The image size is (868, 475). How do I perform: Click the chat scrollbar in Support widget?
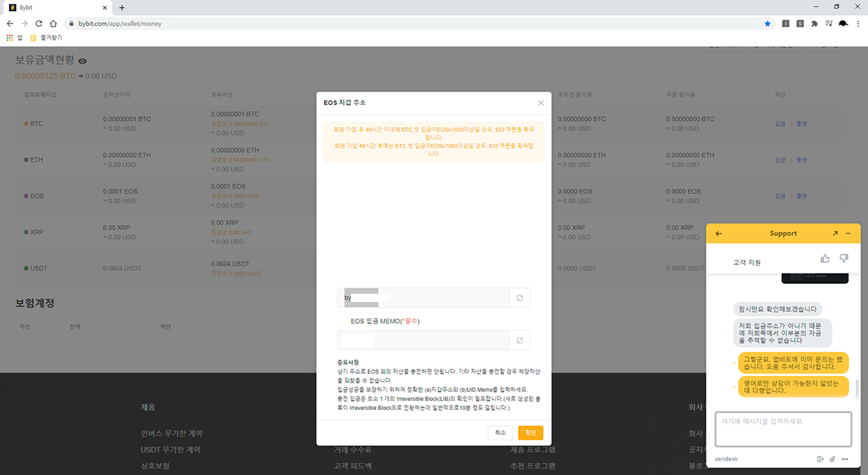(x=857, y=389)
